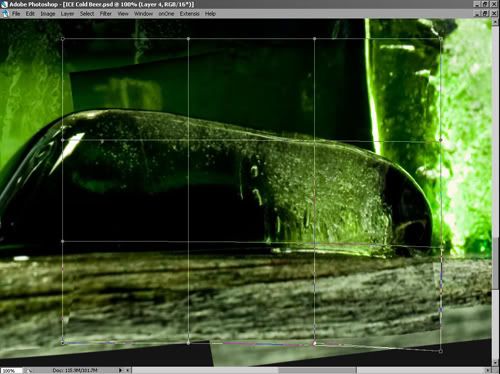Open the Filter menu
The height and width of the screenshot is (374, 500).
click(x=106, y=14)
